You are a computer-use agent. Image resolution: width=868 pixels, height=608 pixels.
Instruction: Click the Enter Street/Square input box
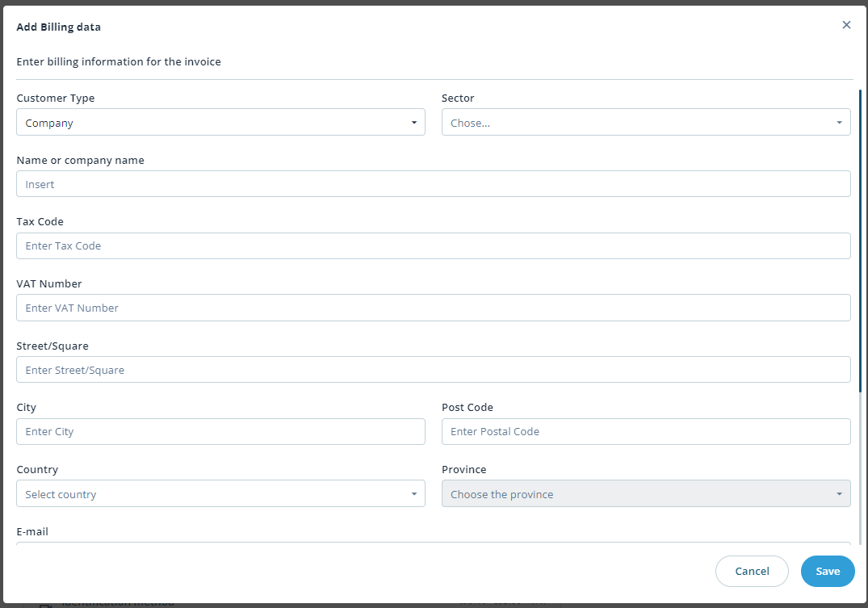(x=433, y=370)
